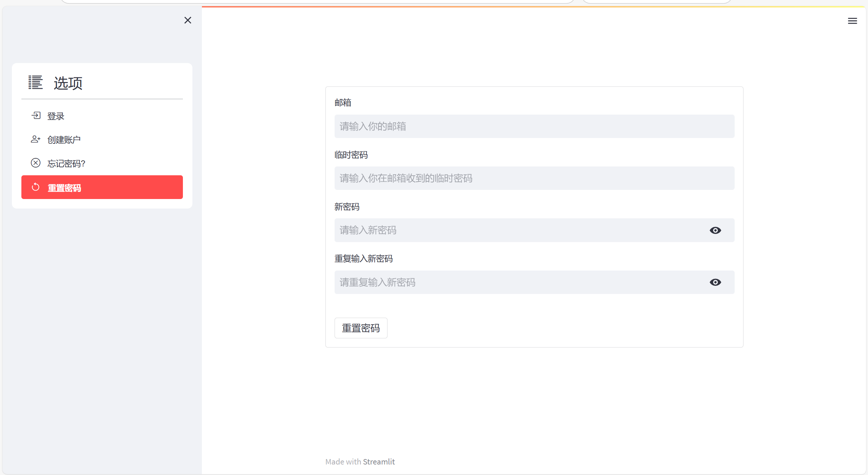Viewport: 868px width, 475px height.
Task: Click the login arrow icon beside 登录
Action: 36,116
